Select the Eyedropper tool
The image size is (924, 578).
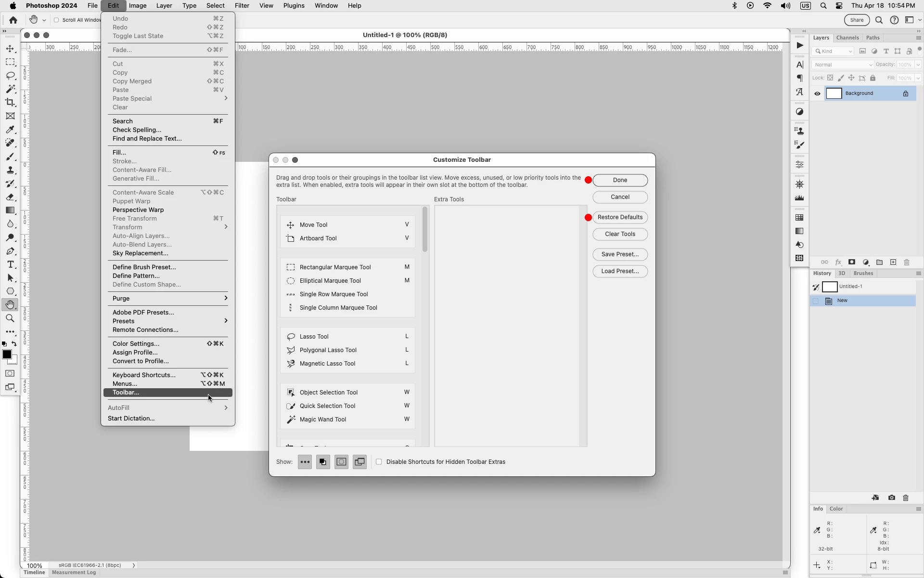click(x=10, y=130)
